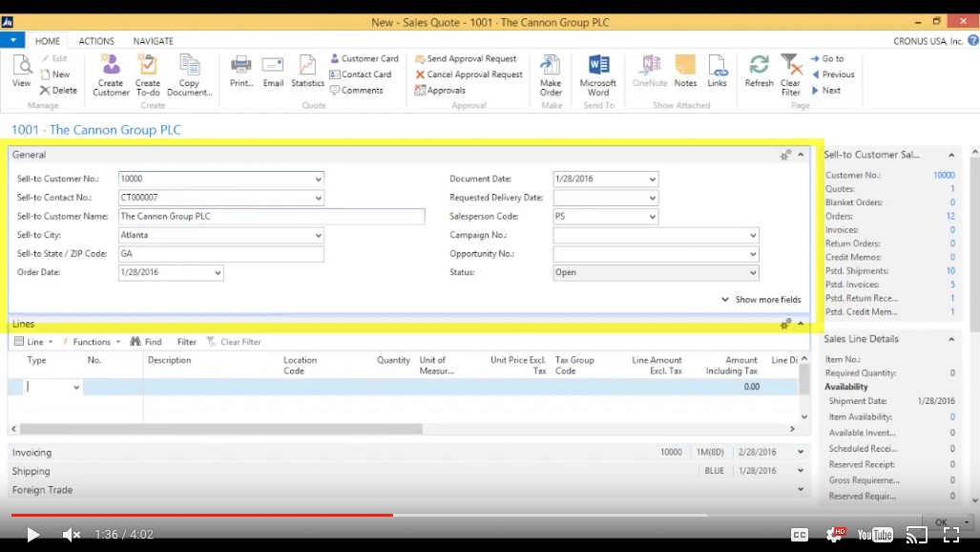Toggle fullscreen video mode
The height and width of the screenshot is (552, 980).
pos(951,535)
